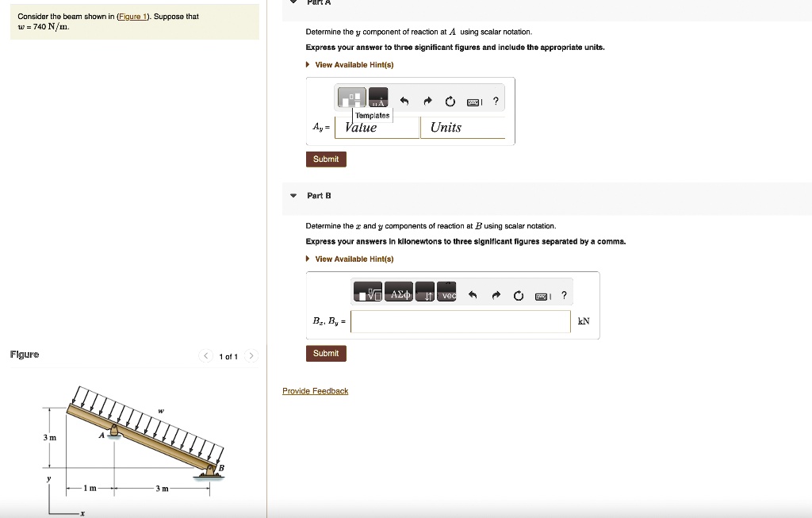Click the reset answer icon in Part A
Viewport: 812px width, 518px height.
[450, 101]
